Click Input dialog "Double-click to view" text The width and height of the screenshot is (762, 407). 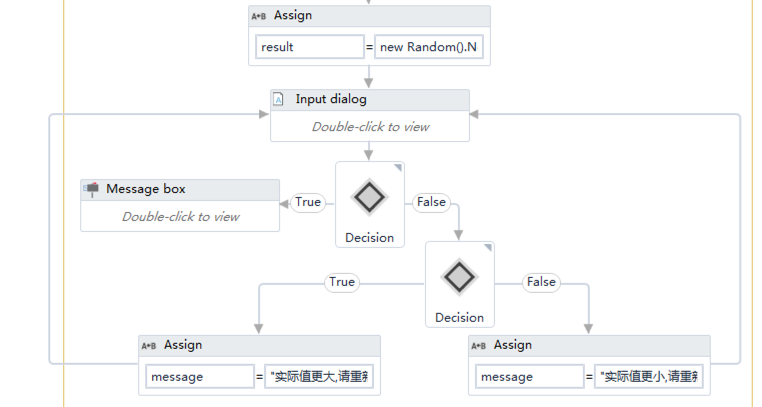point(370,127)
